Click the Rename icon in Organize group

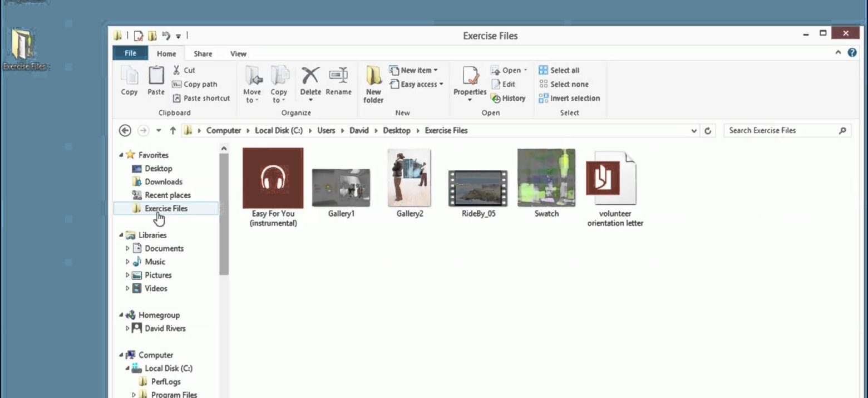(x=338, y=76)
